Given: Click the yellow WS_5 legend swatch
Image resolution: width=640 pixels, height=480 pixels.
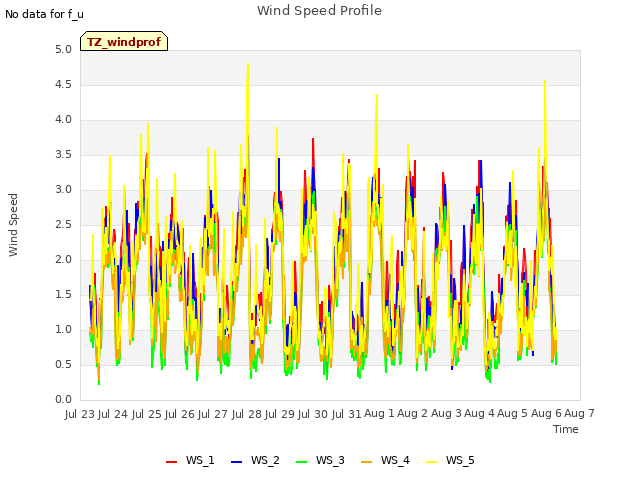Looking at the screenshot, I should (x=431, y=462).
